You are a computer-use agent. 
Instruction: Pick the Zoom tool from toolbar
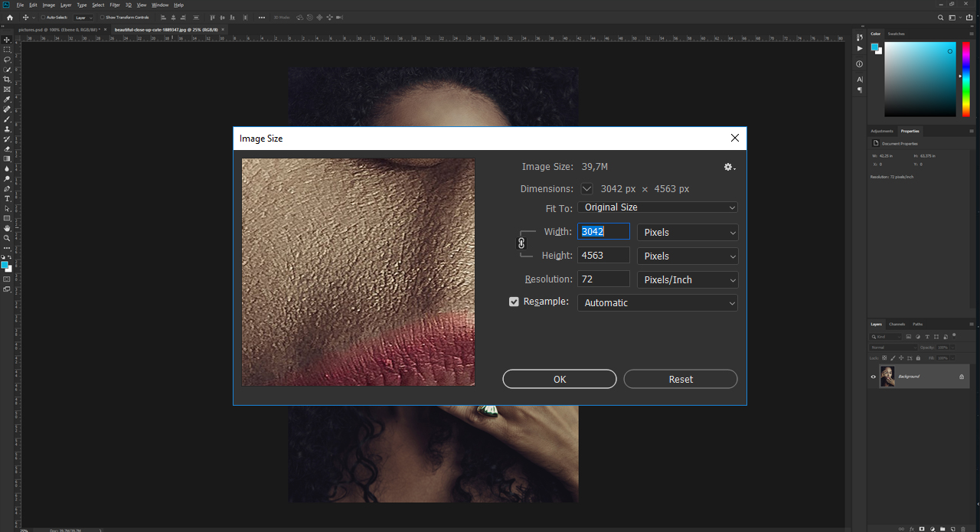[7, 238]
